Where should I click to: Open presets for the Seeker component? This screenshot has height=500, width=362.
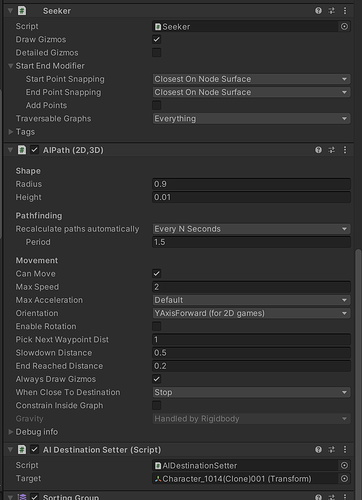tap(332, 11)
